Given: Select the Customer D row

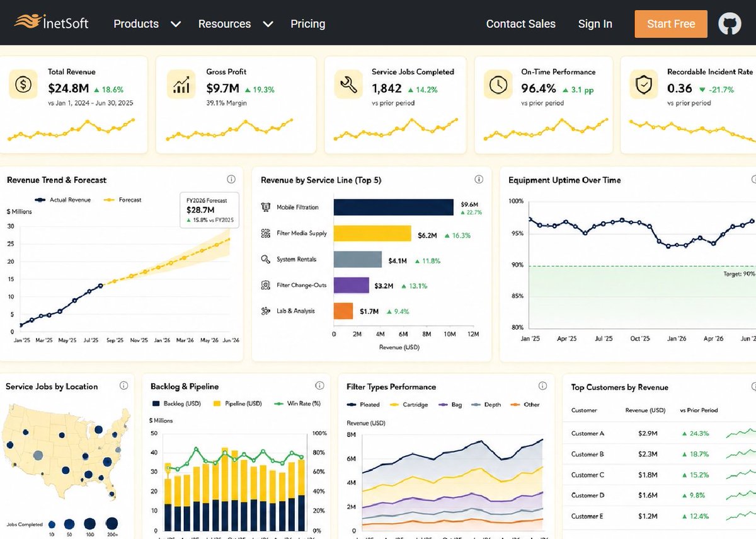Looking at the screenshot, I should 660,495.
